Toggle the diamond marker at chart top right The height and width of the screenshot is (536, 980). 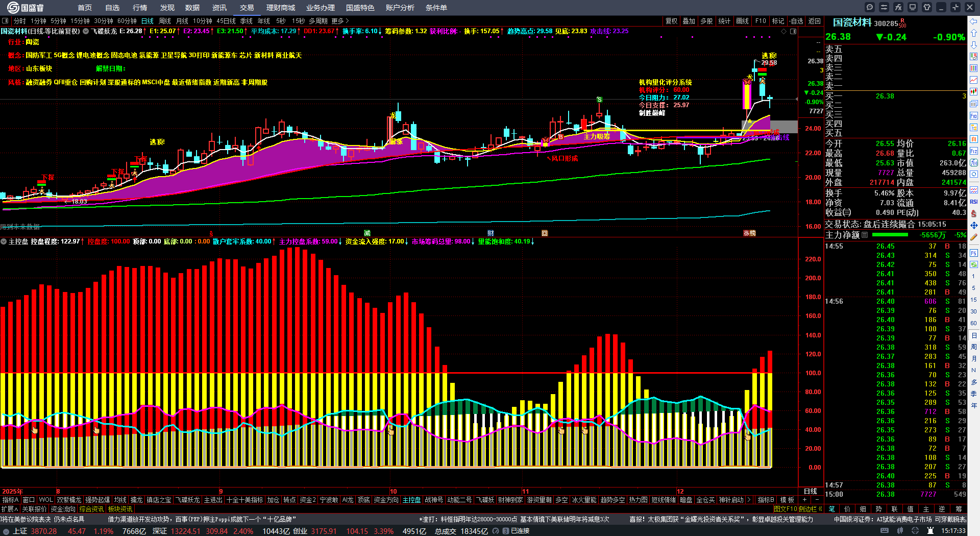tap(784, 32)
